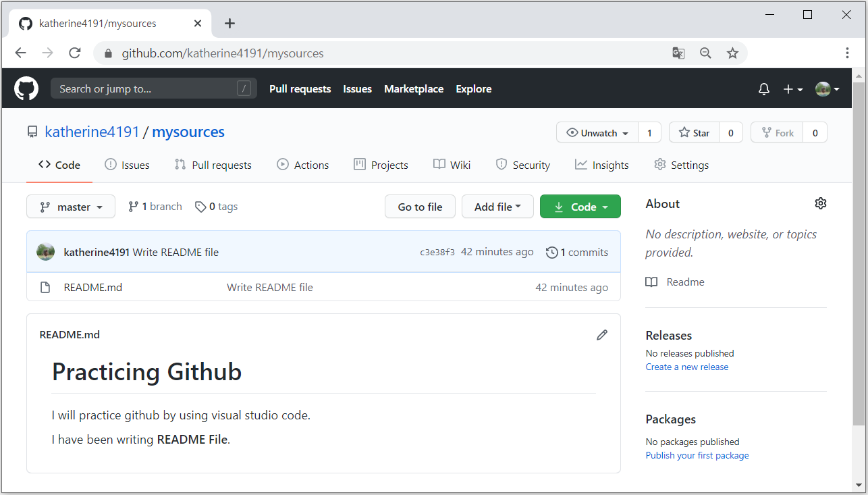Image resolution: width=868 pixels, height=495 pixels.
Task: Expand the Unwatch dropdown button
Action: click(x=597, y=132)
